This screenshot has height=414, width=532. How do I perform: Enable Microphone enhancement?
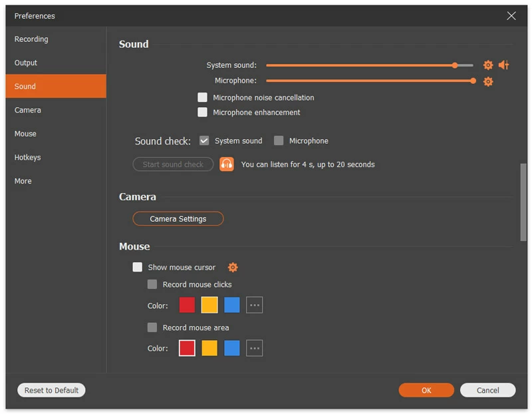pyautogui.click(x=202, y=112)
